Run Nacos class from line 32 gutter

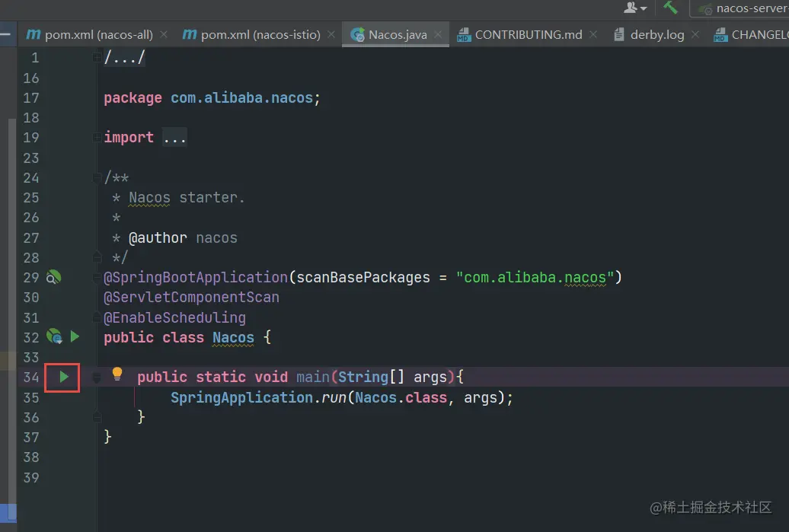click(75, 336)
